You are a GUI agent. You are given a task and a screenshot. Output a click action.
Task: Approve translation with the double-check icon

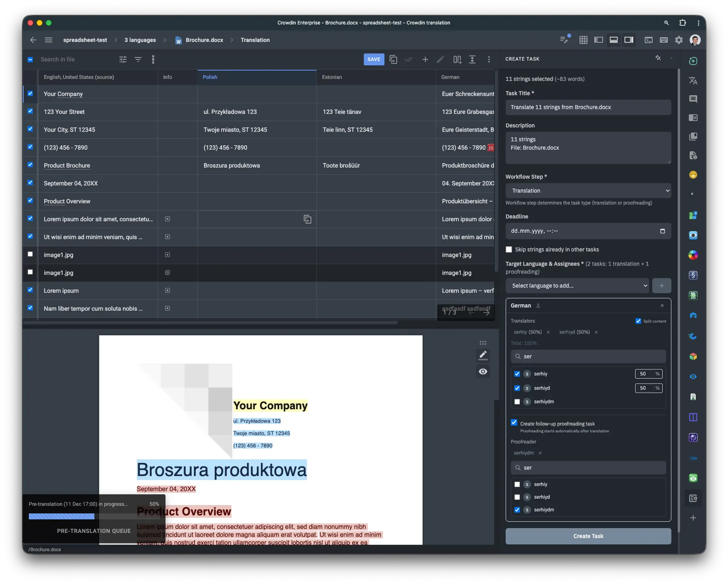(x=409, y=59)
